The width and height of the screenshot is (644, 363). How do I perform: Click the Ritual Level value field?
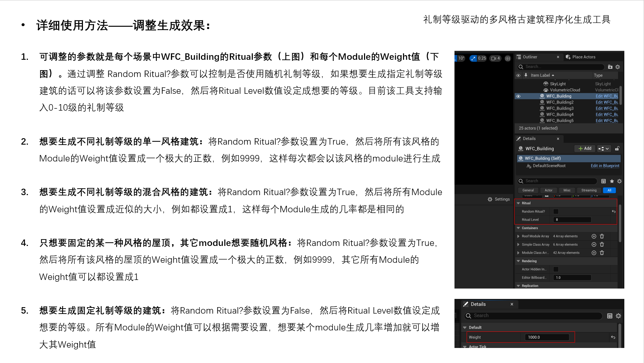(572, 220)
